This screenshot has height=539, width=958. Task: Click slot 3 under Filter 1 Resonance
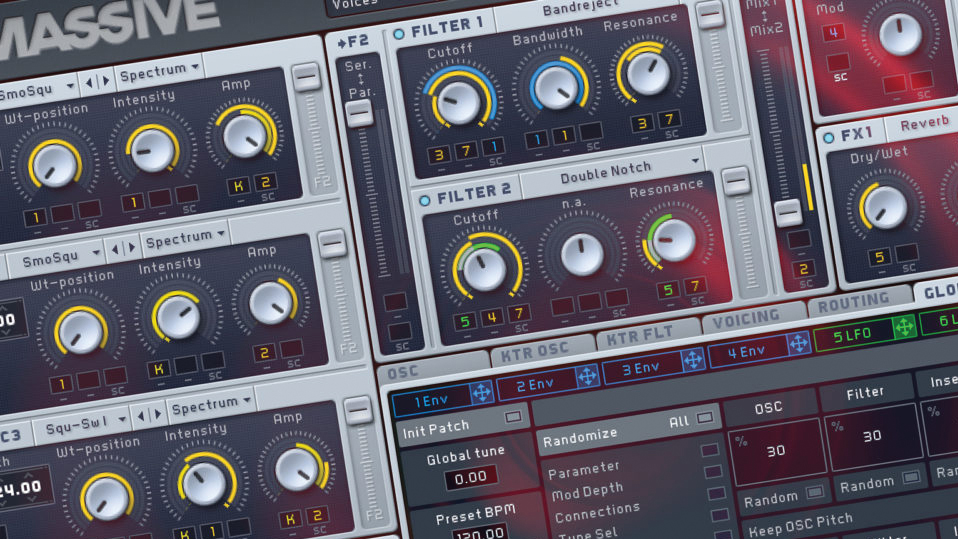pyautogui.click(x=642, y=123)
